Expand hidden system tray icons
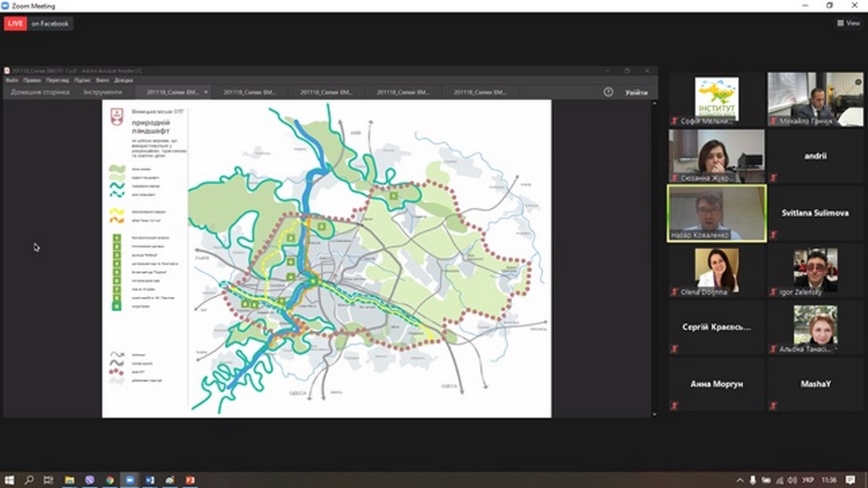This screenshot has width=868, height=488. [740, 480]
